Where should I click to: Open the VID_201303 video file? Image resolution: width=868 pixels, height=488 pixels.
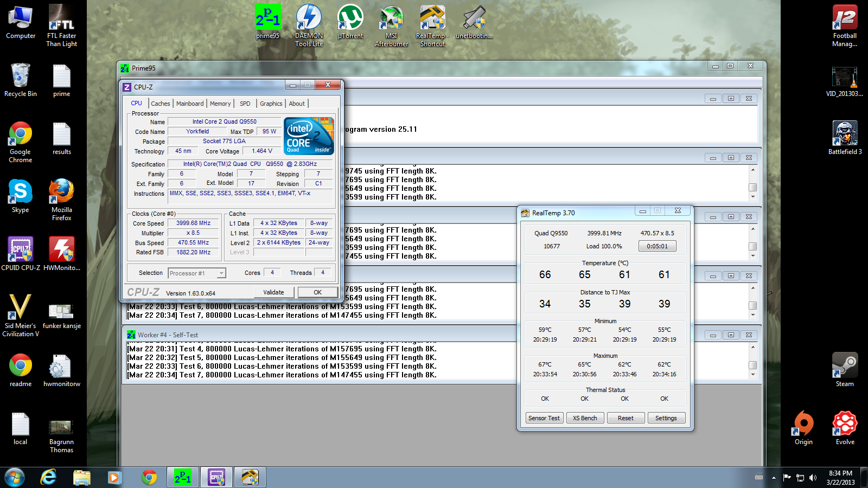845,80
